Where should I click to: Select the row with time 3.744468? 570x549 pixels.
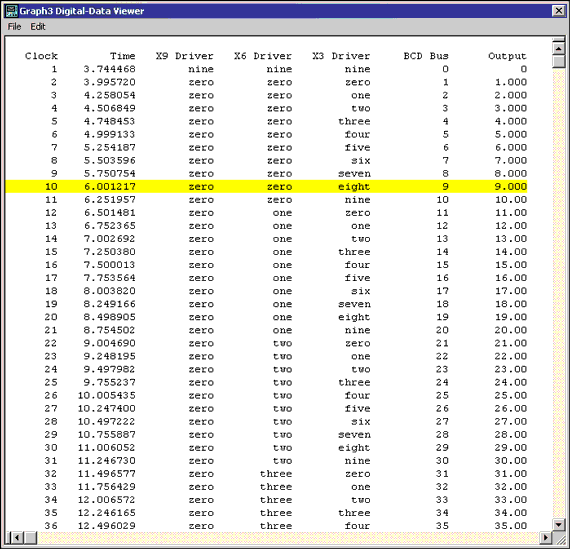click(x=266, y=69)
